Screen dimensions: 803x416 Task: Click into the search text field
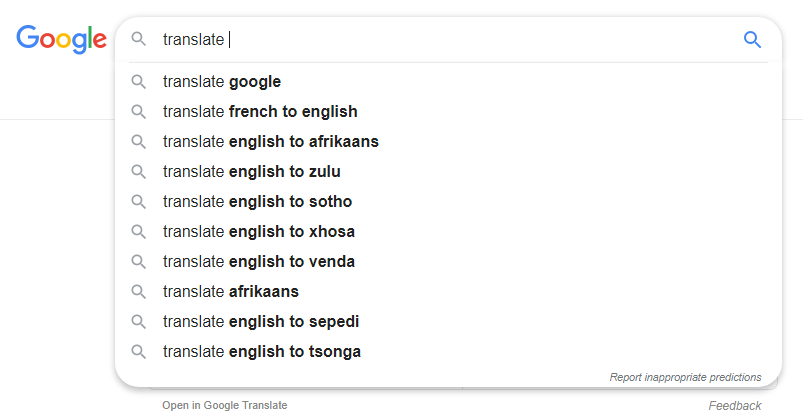(x=450, y=40)
